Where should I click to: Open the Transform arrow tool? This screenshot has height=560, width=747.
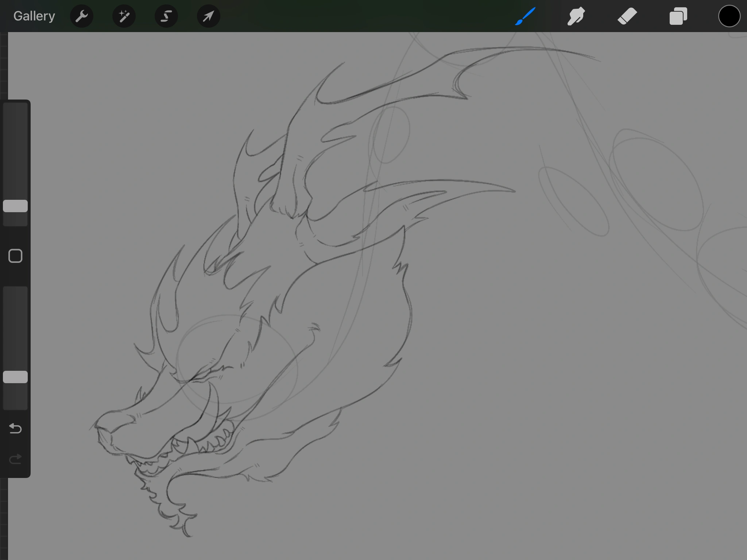208,16
